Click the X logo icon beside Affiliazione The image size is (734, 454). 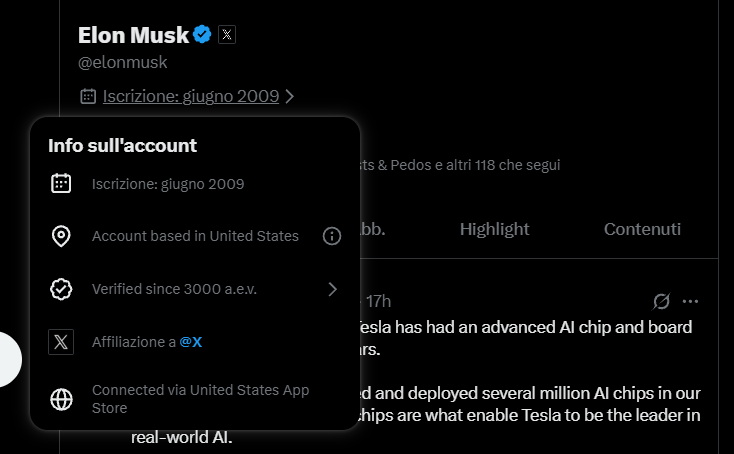[61, 342]
